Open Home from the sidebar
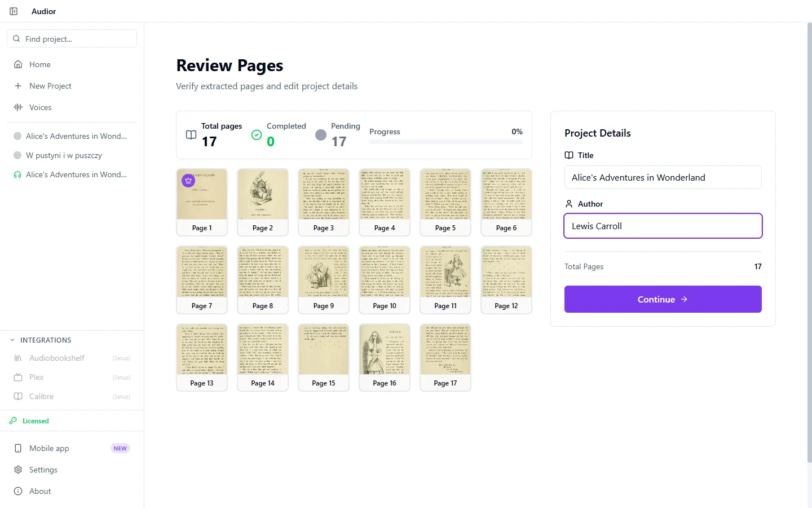This screenshot has width=812, height=508. point(72,64)
